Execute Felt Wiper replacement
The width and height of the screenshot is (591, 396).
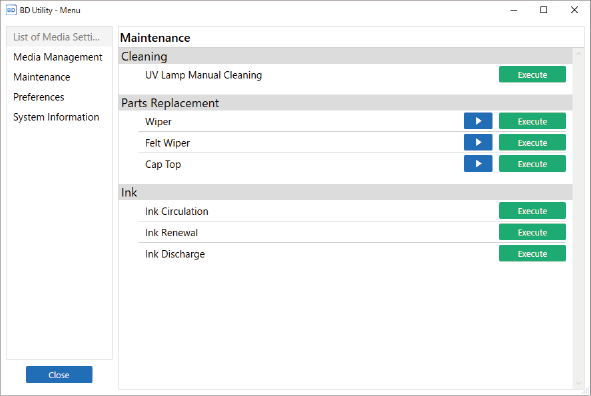click(x=532, y=142)
